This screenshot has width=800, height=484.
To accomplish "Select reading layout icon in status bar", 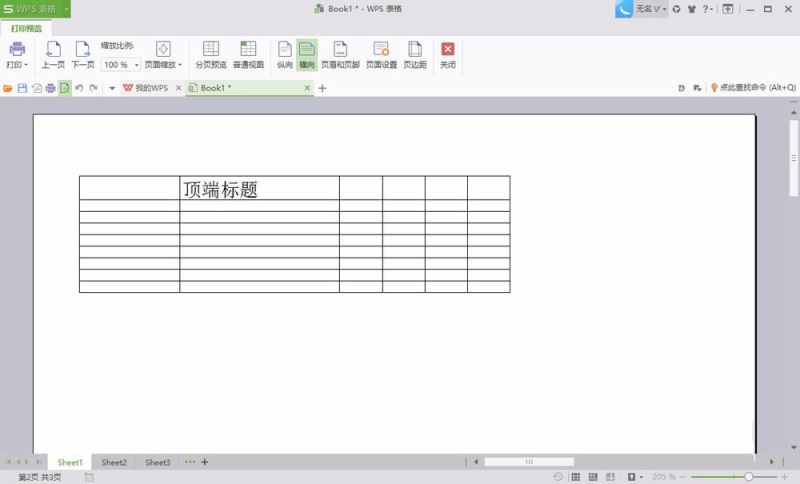I will point(610,477).
